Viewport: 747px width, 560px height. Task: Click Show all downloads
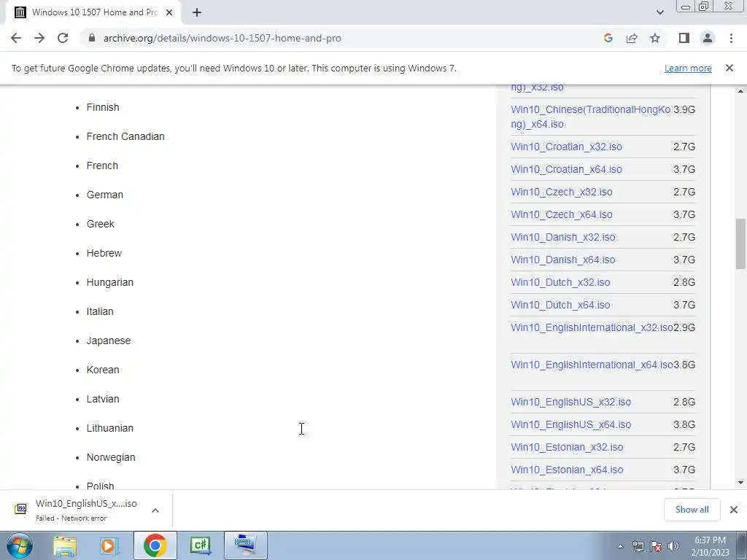pos(692,510)
